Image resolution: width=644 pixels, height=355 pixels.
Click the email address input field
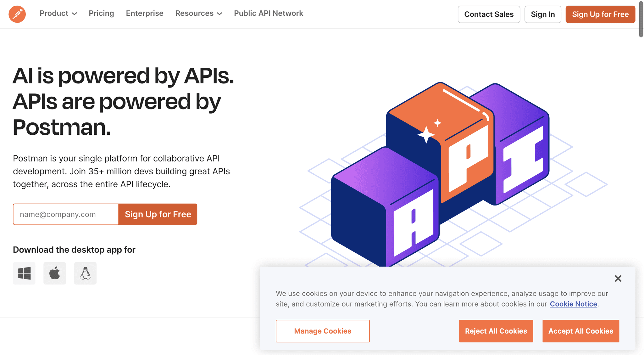(x=65, y=214)
